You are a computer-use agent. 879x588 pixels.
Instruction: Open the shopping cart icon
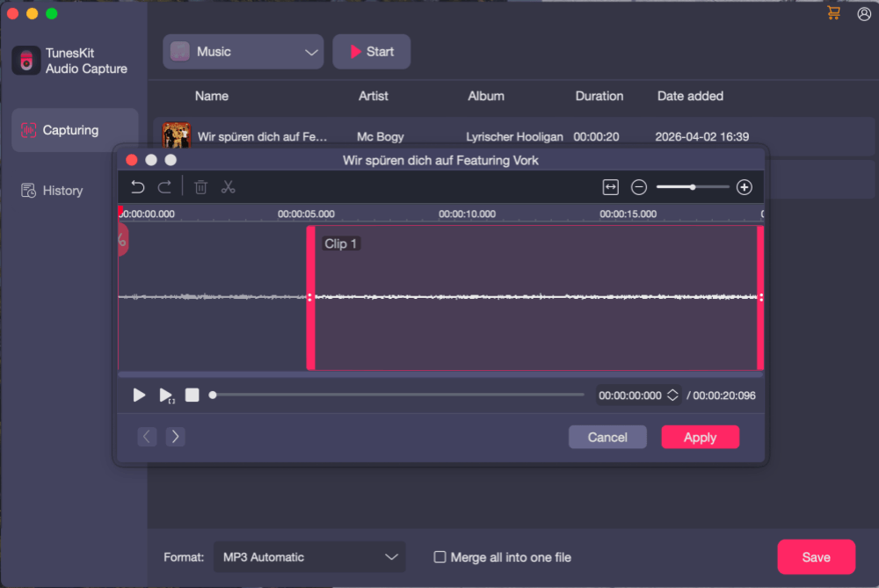pyautogui.click(x=832, y=13)
